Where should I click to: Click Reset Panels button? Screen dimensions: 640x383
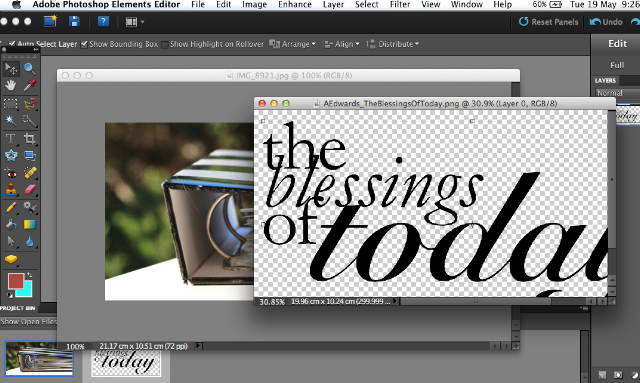tap(548, 22)
